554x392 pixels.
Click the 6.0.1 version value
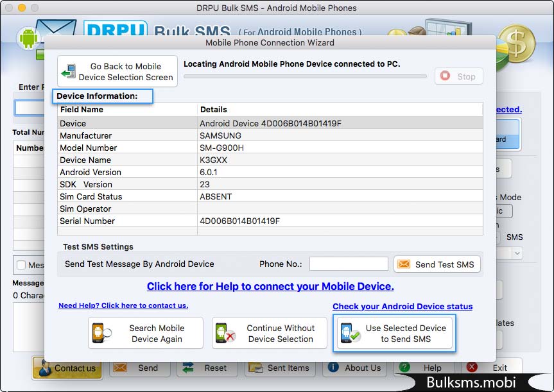pos(209,172)
